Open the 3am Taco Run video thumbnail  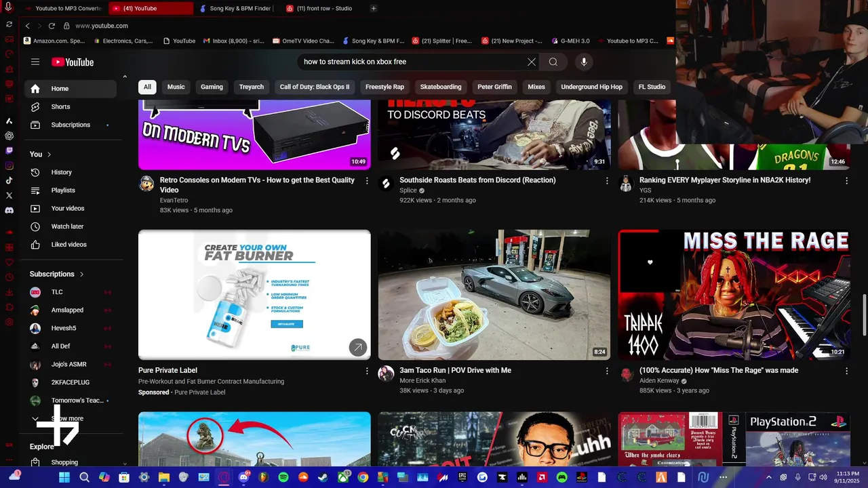494,295
